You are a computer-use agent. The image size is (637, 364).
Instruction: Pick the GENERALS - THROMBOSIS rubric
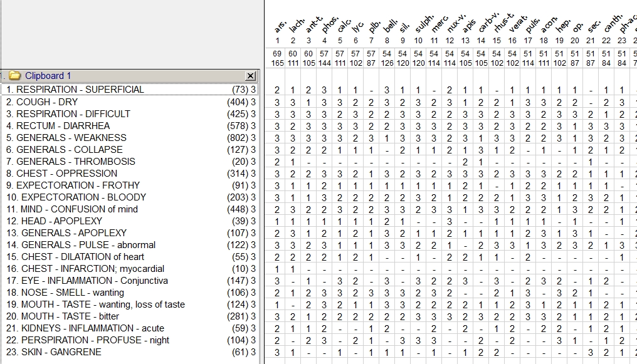click(x=130, y=161)
